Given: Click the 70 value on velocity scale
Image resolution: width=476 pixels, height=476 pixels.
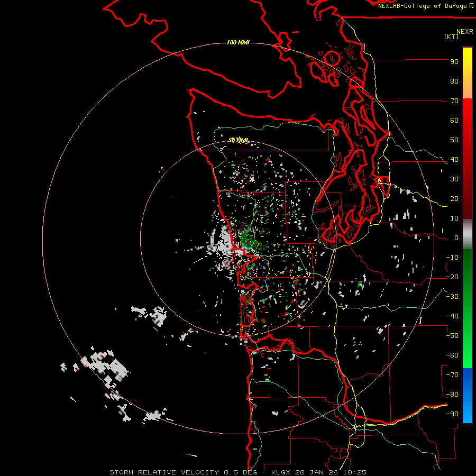Looking at the screenshot, I should click(x=454, y=101).
